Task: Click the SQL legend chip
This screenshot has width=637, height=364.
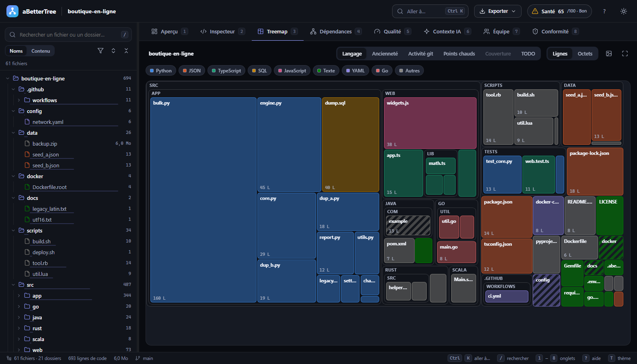Action: point(259,71)
